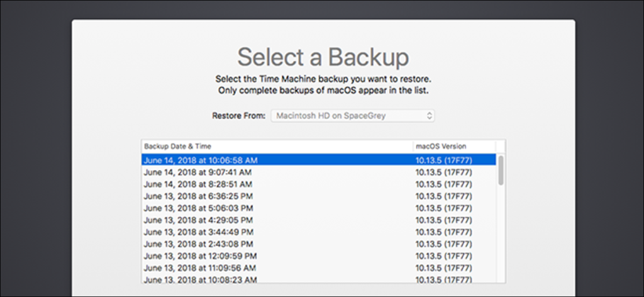Click the Select a Backup heading
The height and width of the screenshot is (297, 644).
[x=323, y=58]
